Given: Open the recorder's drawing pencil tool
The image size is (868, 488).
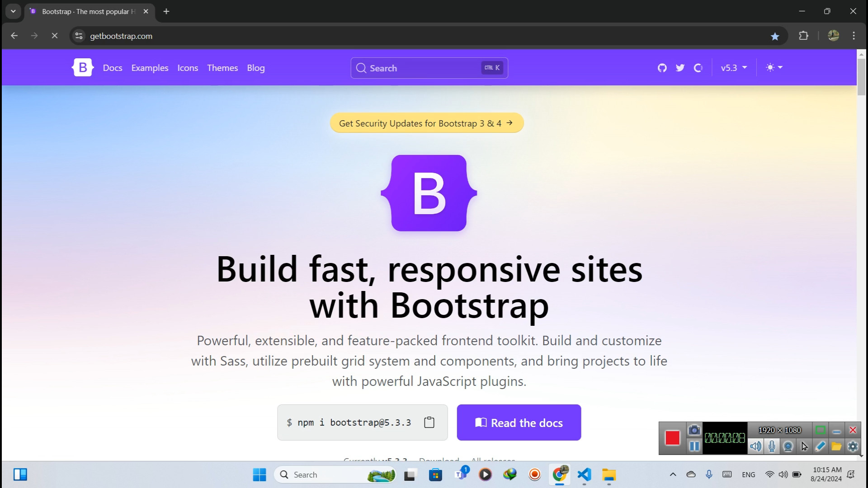Looking at the screenshot, I should click(x=821, y=446).
